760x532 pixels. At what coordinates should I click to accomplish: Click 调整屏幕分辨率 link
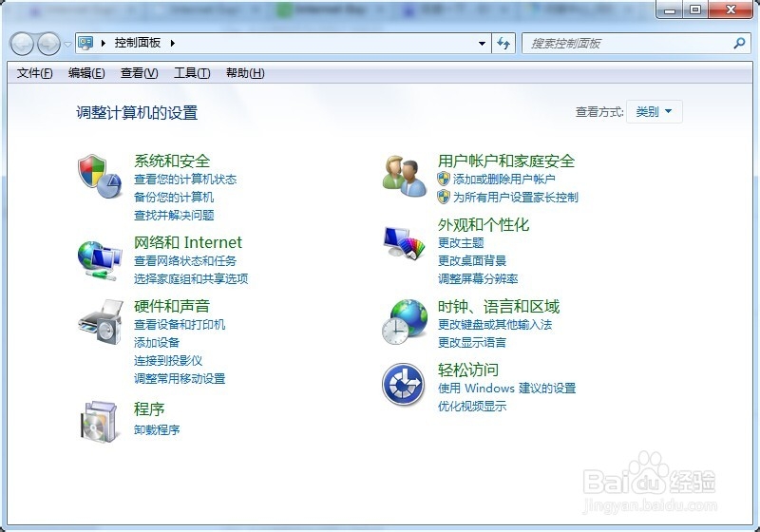[x=478, y=278]
